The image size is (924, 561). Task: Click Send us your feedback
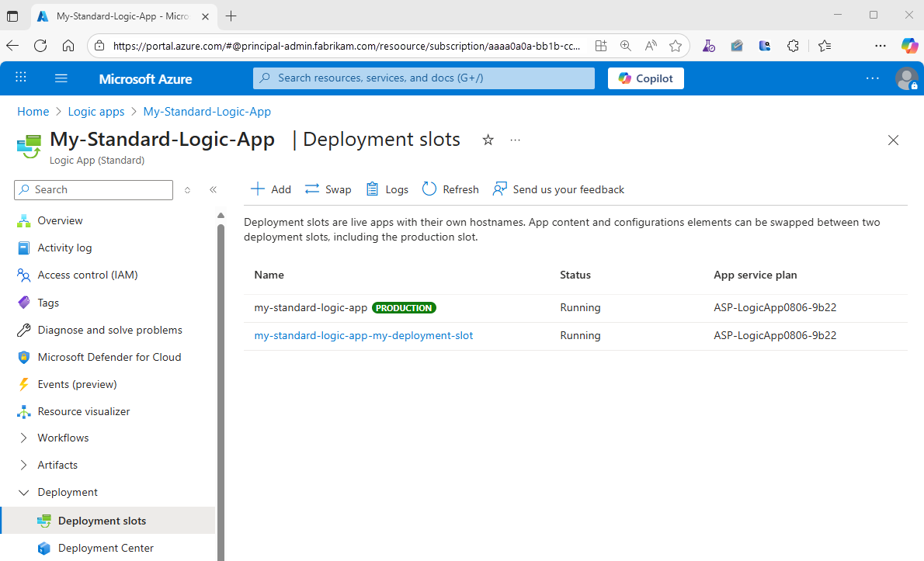tap(558, 189)
